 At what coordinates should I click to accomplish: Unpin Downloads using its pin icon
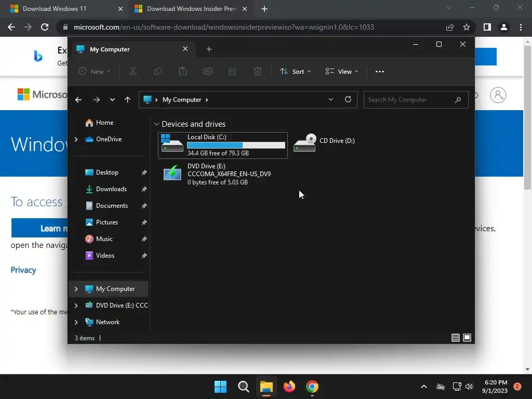(144, 189)
